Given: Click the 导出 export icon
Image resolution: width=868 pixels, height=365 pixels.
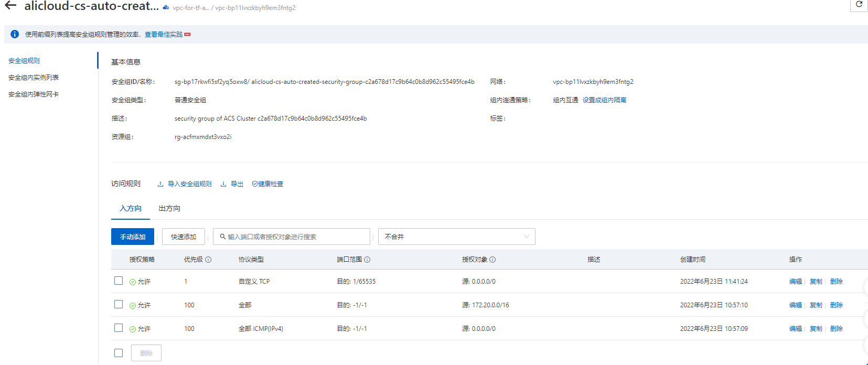Looking at the screenshot, I should coord(223,184).
